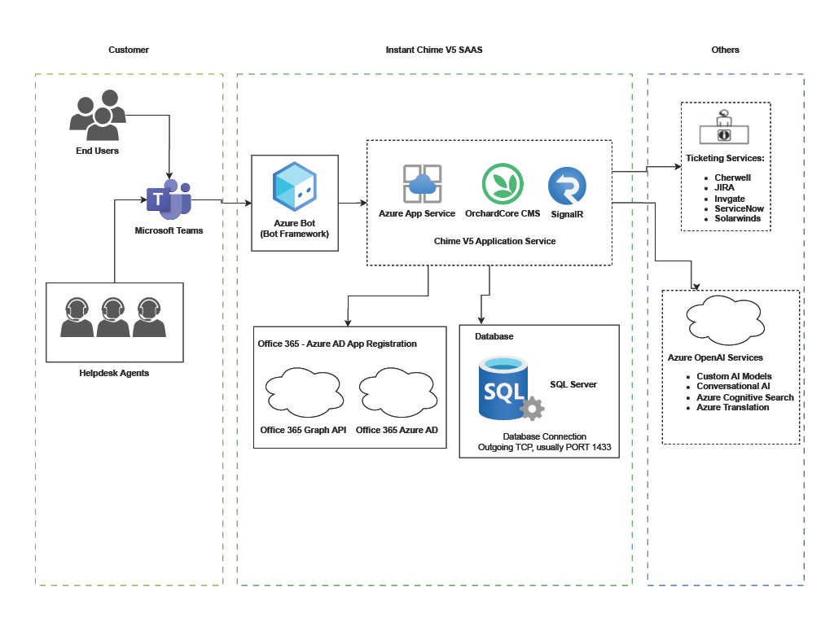Select the Azure Cognitive Search entry
The height and width of the screenshot is (644, 834).
pos(744,397)
